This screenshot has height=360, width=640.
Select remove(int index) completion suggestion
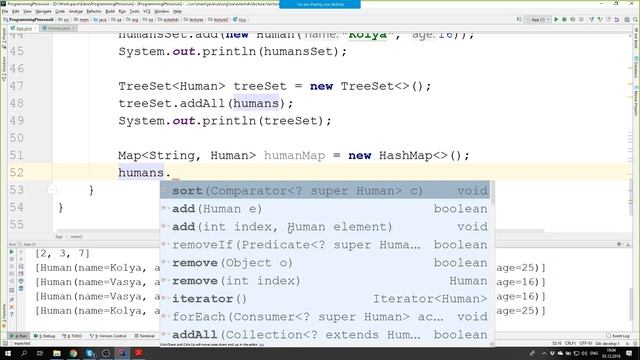325,280
